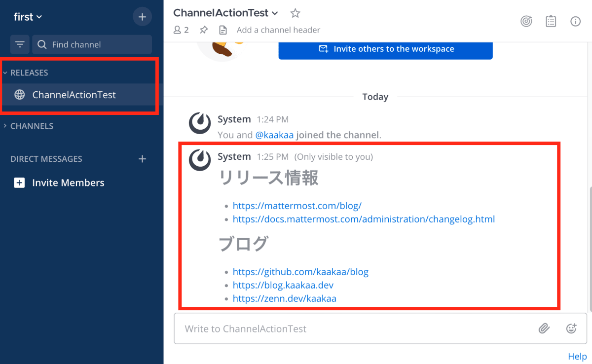The image size is (592, 364).
Task: Open the https://zenn.dev/kaakaa link
Action: [x=285, y=298]
